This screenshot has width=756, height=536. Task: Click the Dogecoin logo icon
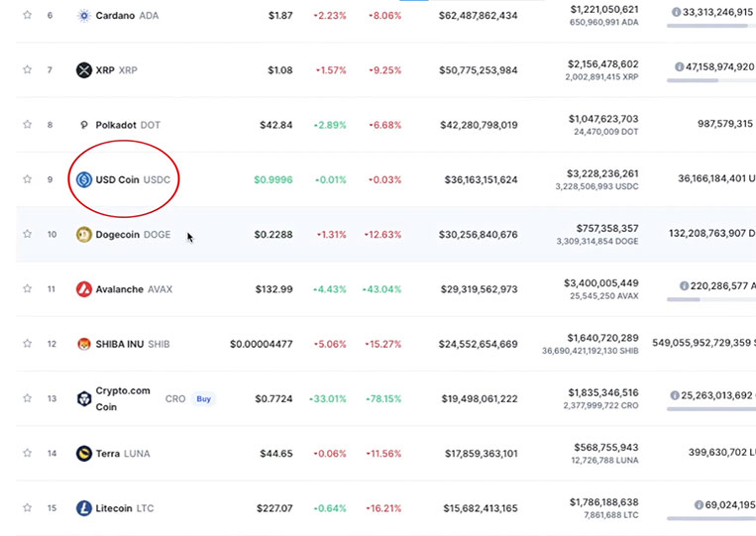coord(84,234)
